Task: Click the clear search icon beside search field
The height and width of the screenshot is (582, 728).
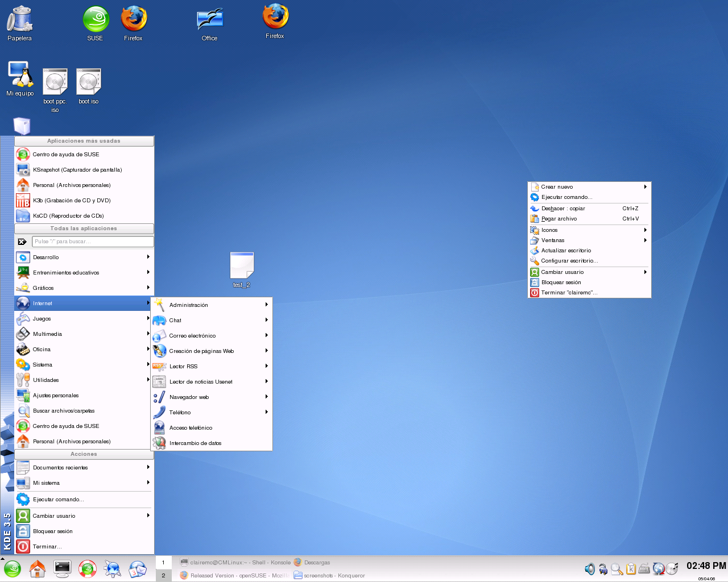Action: pyautogui.click(x=22, y=242)
